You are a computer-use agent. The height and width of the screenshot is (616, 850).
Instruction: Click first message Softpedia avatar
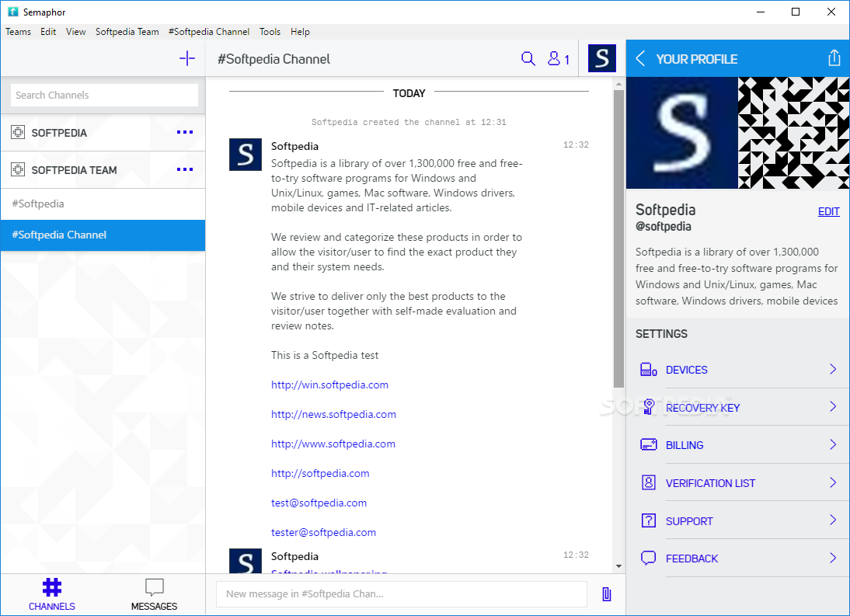pos(246,155)
